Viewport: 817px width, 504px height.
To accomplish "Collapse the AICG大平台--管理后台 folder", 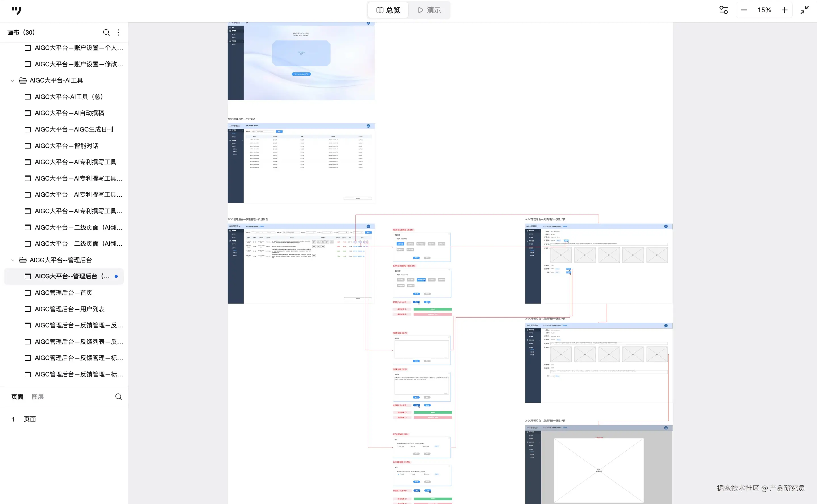I will click(x=13, y=260).
